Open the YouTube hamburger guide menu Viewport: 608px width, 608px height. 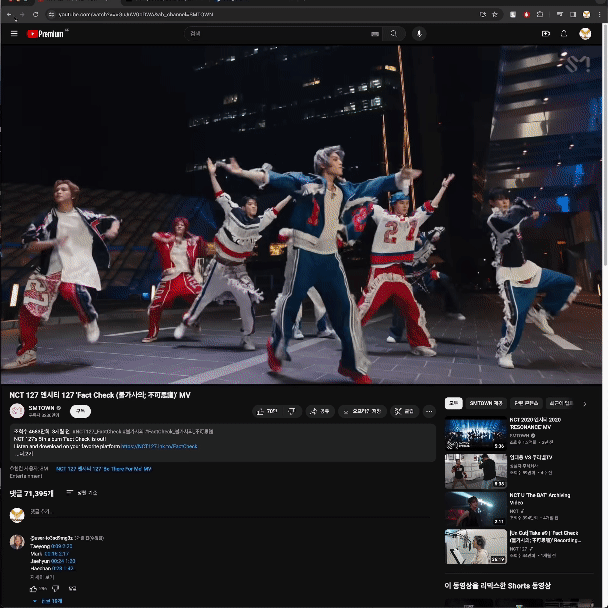(x=14, y=34)
